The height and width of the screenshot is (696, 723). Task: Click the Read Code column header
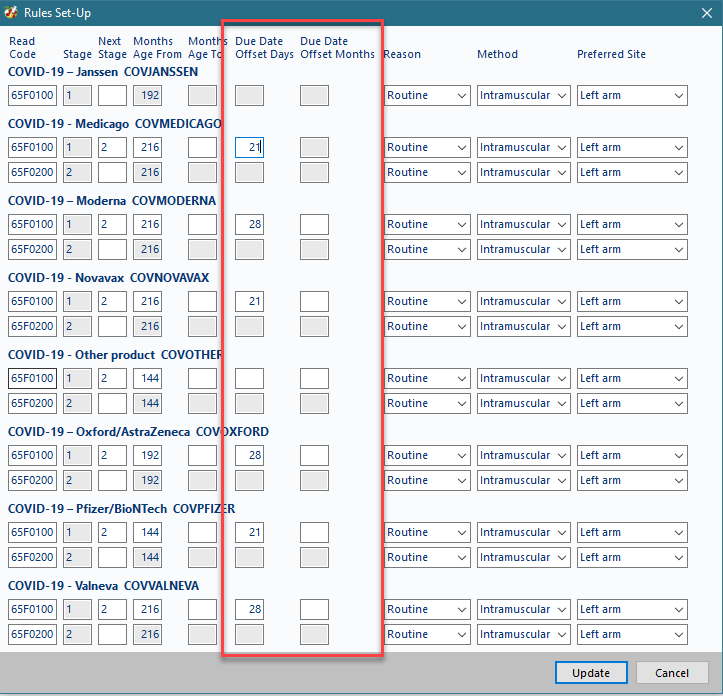tap(23, 48)
